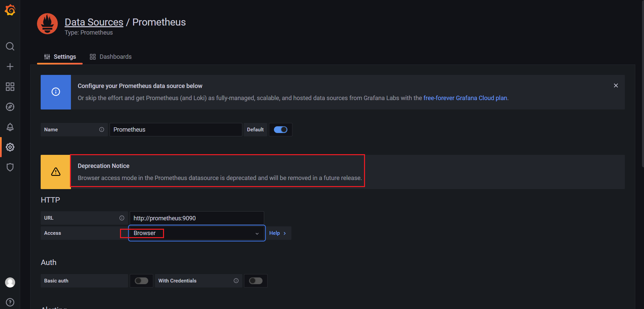
Task: Click the 'Basic auth' label
Action: click(56, 281)
